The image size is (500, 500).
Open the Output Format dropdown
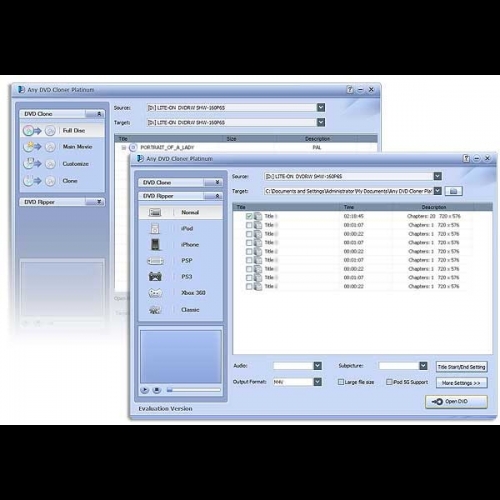point(318,382)
